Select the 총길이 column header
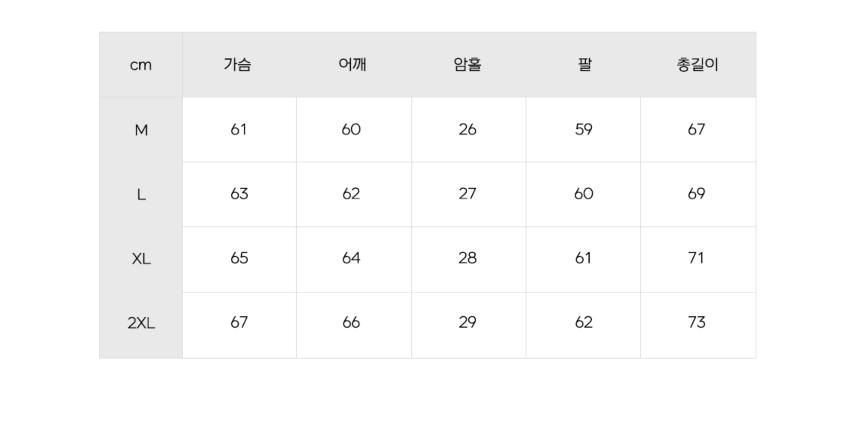This screenshot has width=868, height=425. coord(697,64)
